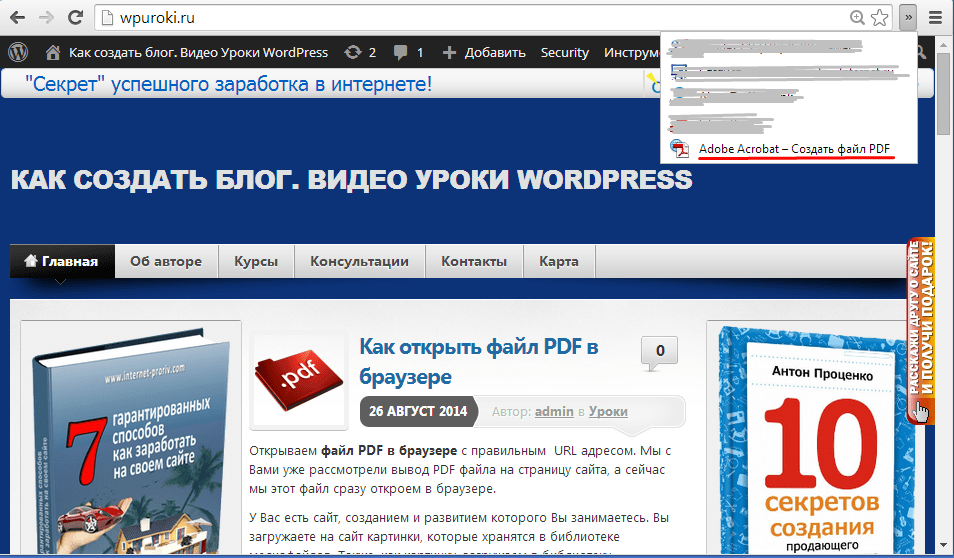The height and width of the screenshot is (558, 954).
Task: Switch to the Об авторе tab
Action: [x=166, y=261]
